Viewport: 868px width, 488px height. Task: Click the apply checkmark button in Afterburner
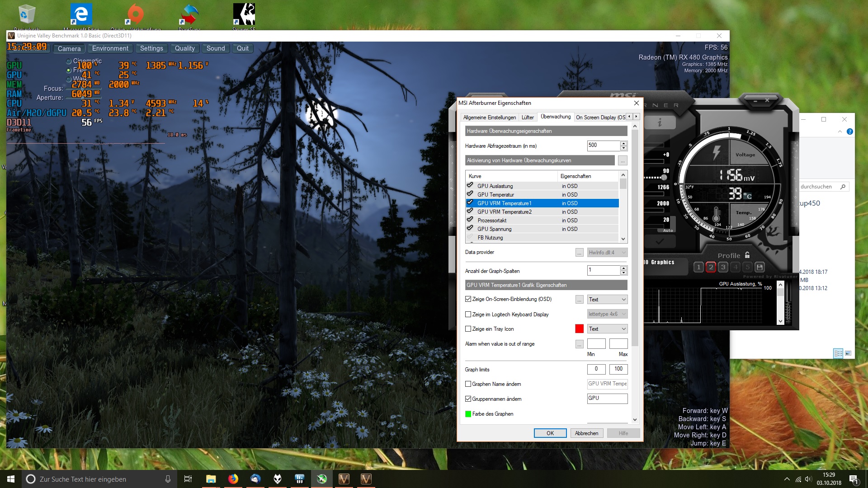pyautogui.click(x=660, y=241)
